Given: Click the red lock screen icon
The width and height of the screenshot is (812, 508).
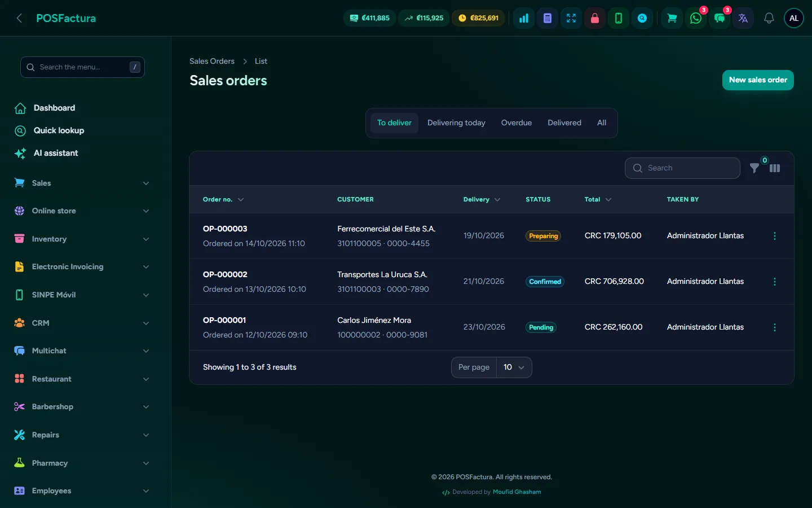Looking at the screenshot, I should pyautogui.click(x=595, y=18).
